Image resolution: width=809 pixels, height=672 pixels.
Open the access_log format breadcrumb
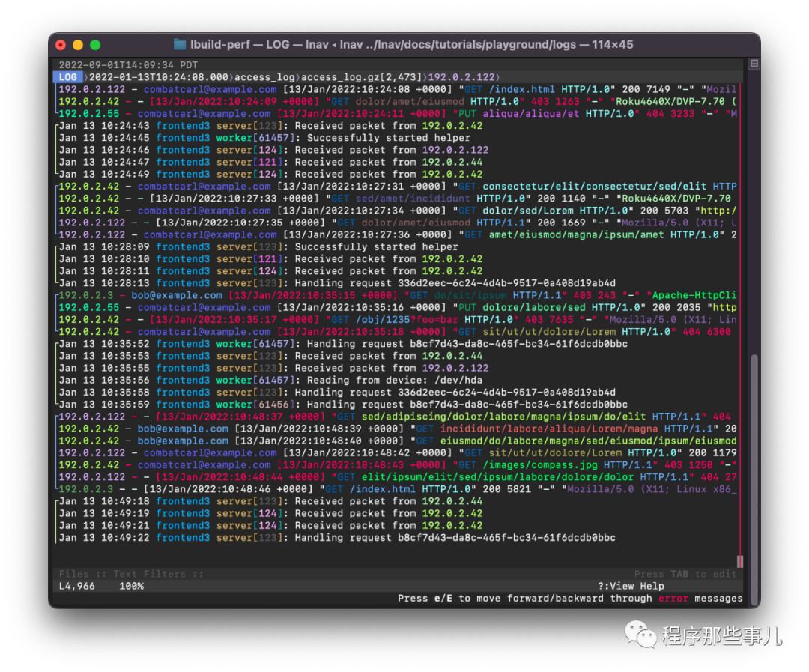pos(264,77)
